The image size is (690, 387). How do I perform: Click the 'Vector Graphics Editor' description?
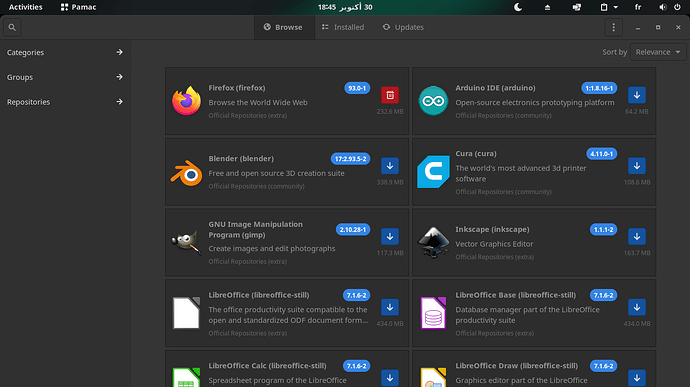tap(494, 244)
